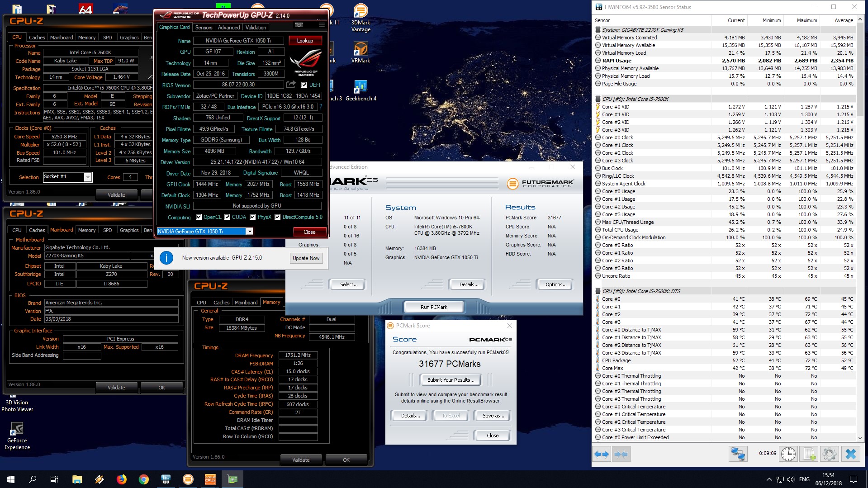
Task: Open the Winamp lightning taskbar icon
Action: point(100,479)
